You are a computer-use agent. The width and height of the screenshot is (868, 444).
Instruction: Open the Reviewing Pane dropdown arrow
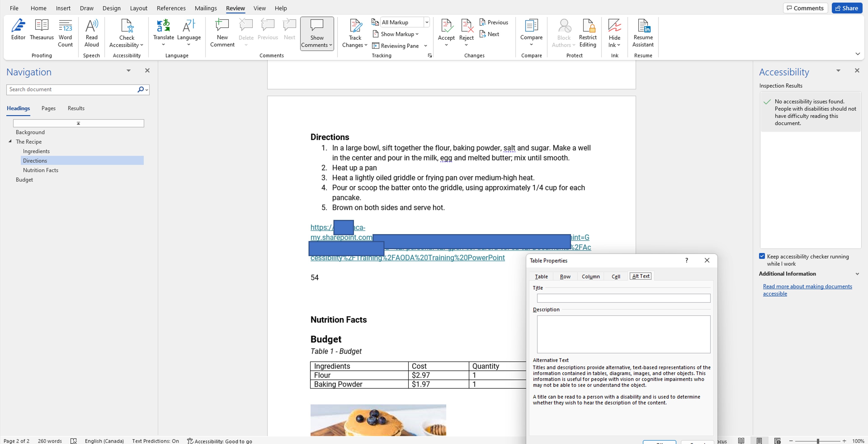426,46
